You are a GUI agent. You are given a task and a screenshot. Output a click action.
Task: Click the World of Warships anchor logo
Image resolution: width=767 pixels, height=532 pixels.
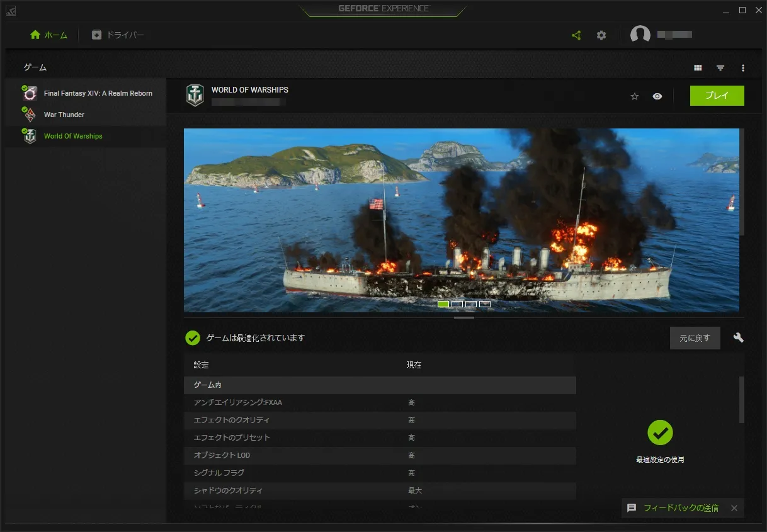click(x=195, y=95)
